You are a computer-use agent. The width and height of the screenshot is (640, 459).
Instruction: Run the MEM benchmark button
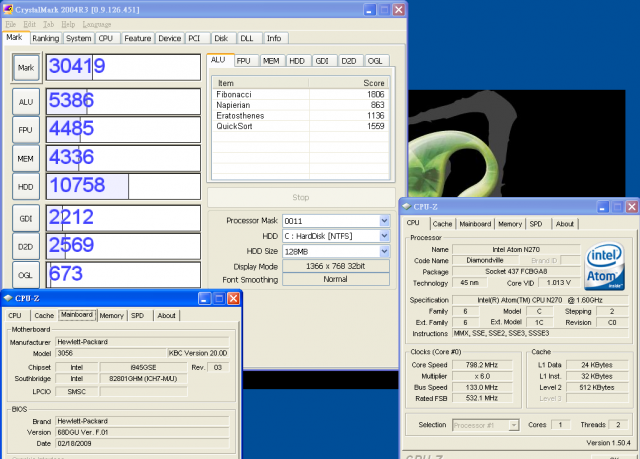click(26, 158)
